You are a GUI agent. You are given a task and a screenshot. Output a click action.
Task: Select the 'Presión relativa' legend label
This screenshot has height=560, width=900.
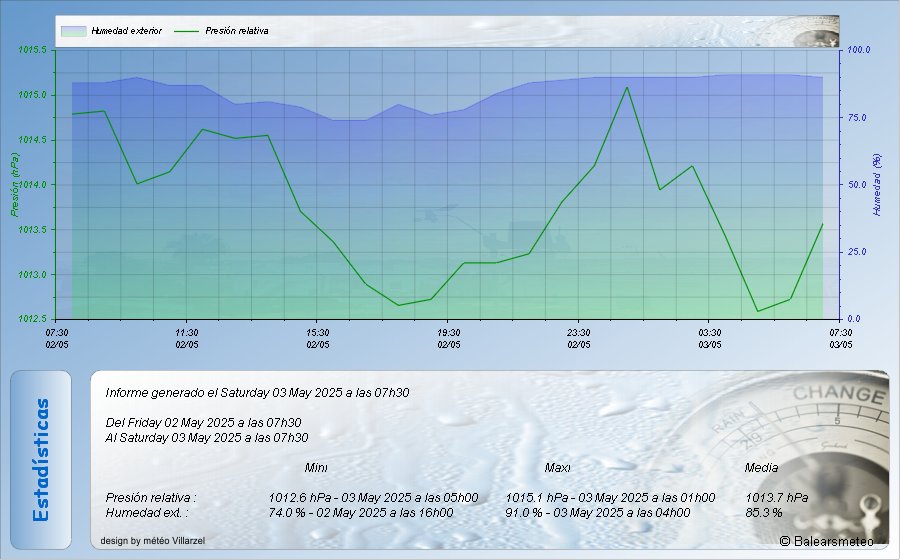[236, 31]
